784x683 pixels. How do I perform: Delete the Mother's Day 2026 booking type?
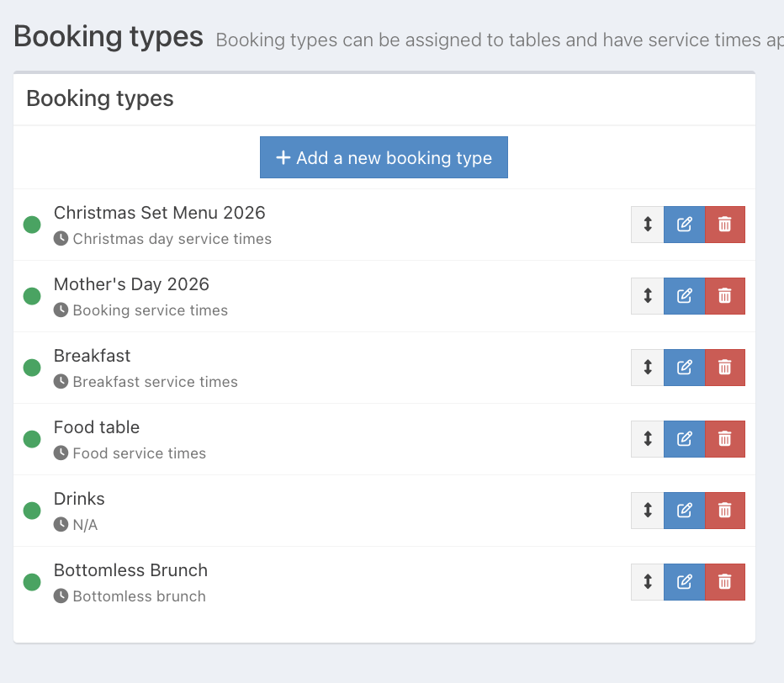coord(724,296)
